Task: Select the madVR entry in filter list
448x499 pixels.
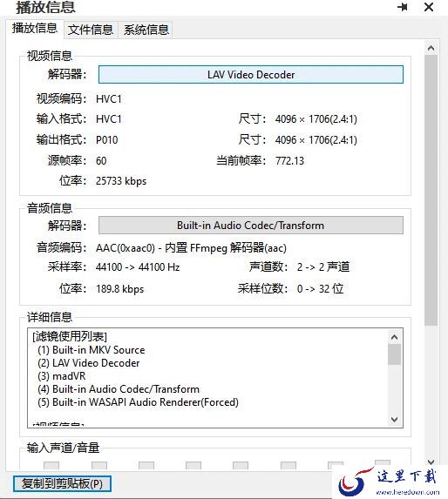Action: 62,376
